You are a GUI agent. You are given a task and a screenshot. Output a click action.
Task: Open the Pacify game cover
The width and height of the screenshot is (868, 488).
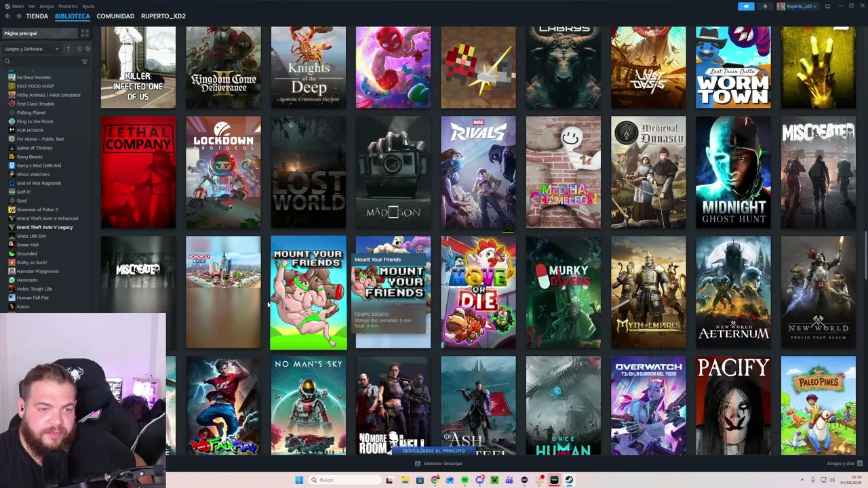click(x=733, y=406)
